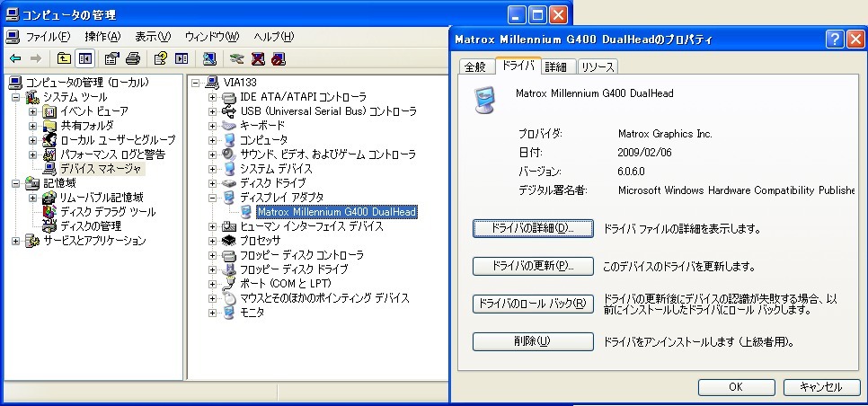Click the ポート (COM と LPT) icon
Viewport: 868px width, 406px height.
coord(229,284)
